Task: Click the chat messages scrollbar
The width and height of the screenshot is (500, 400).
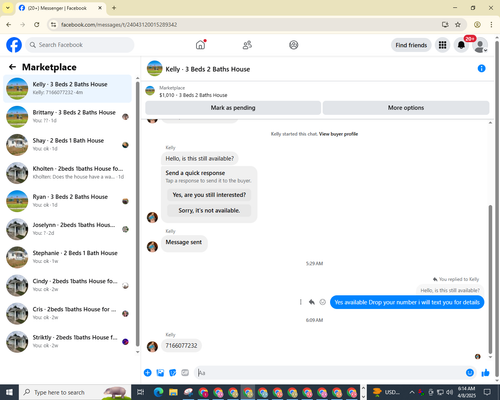Action: coord(490,279)
